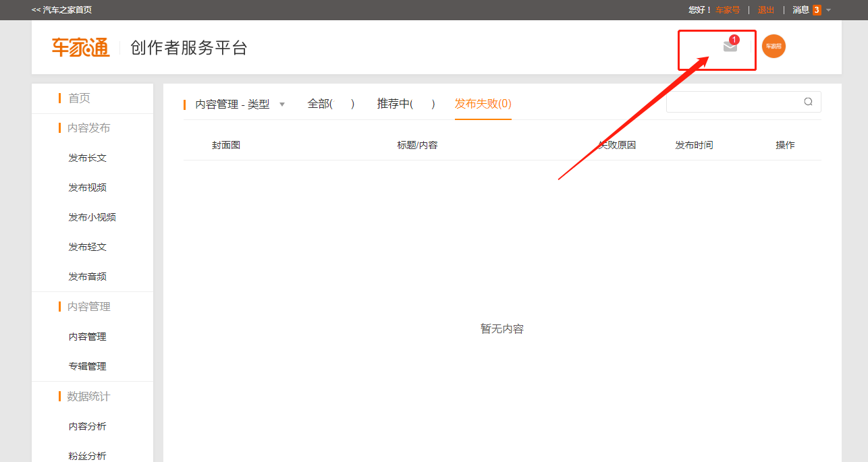Switch to the 推荐中 tab
This screenshot has height=462, width=868.
(x=406, y=104)
